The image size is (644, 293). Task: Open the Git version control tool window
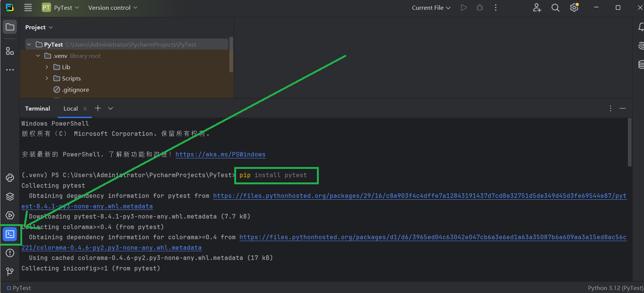coord(10,271)
